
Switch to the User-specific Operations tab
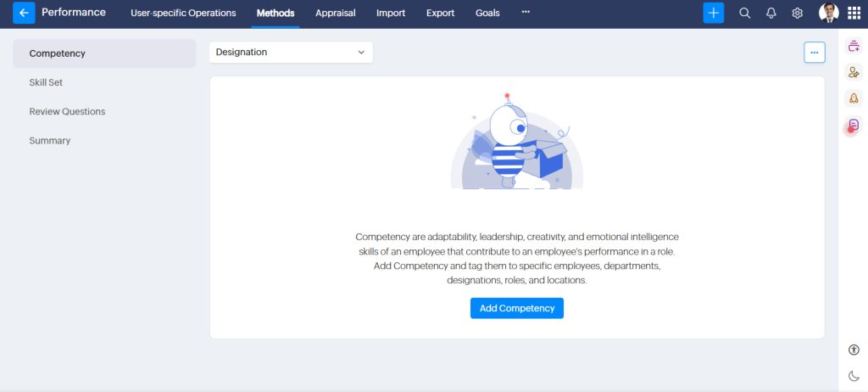[183, 13]
